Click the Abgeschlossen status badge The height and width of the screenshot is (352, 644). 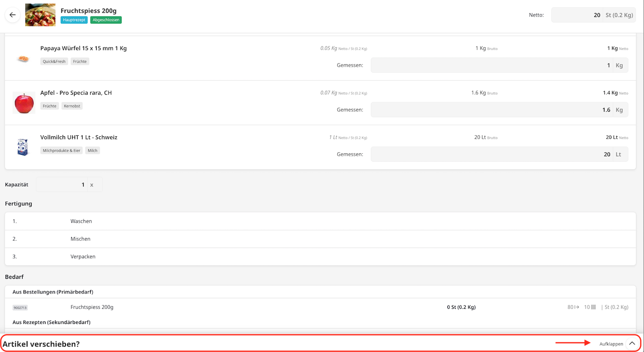coord(106,20)
